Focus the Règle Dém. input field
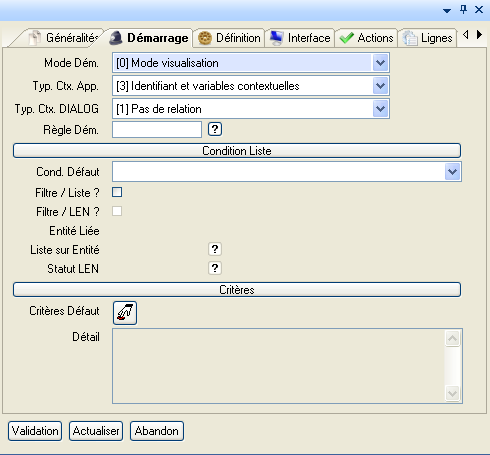 click(x=157, y=129)
